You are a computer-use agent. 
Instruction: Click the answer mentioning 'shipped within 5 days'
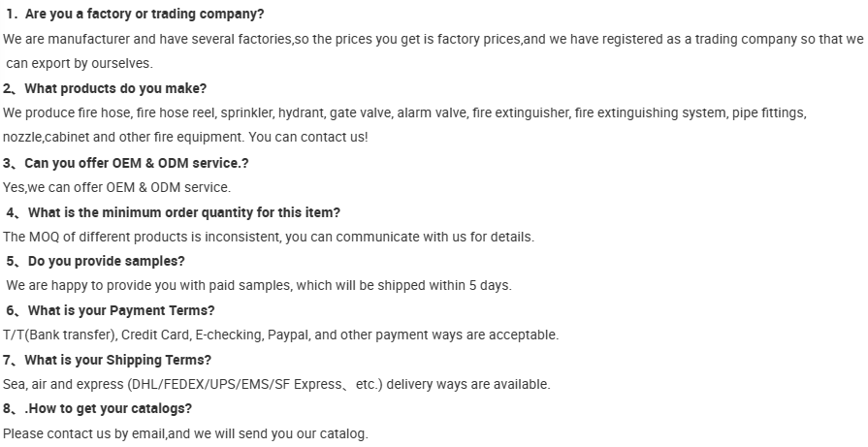click(x=259, y=286)
